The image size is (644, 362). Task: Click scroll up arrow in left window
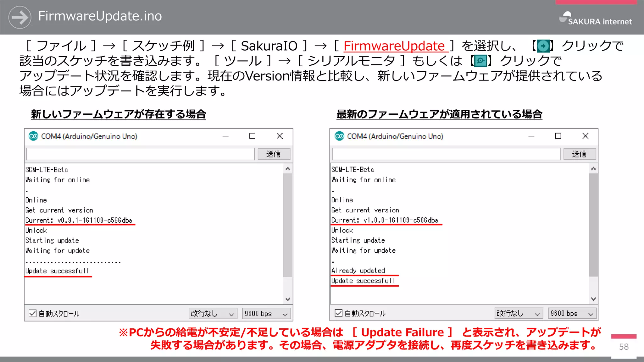(288, 169)
